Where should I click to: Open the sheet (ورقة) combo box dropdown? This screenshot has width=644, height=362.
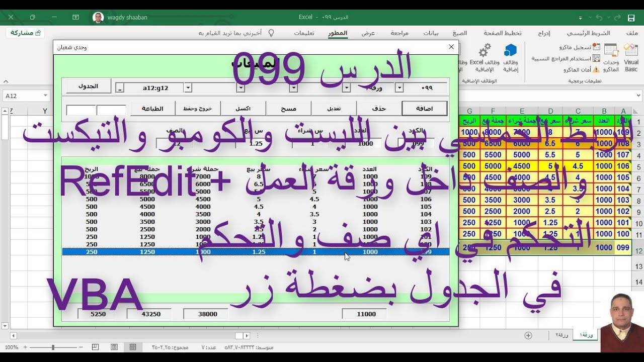[346, 88]
